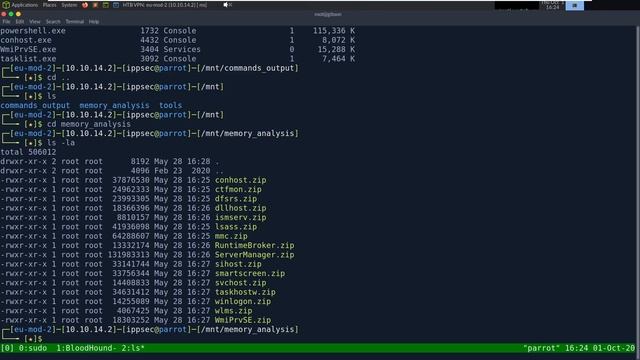
Task: Click the svchost.zip file name
Action: (x=240, y=283)
